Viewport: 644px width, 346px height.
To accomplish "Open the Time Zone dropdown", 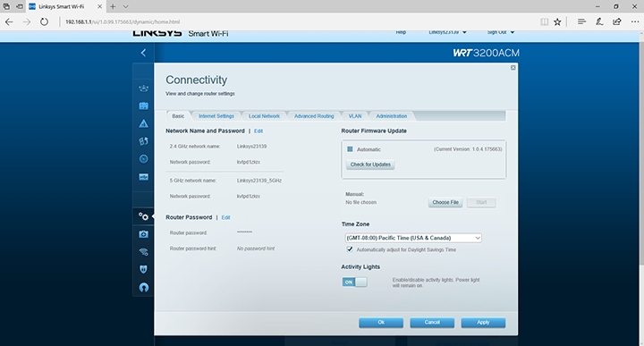I will 413,238.
